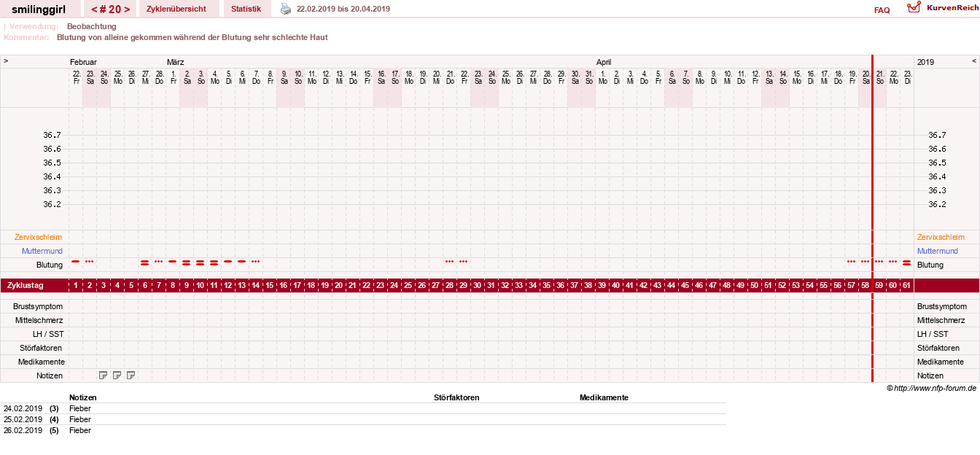Click left Störfaktoren row label
This screenshot has height=455, width=980.
tap(42, 348)
